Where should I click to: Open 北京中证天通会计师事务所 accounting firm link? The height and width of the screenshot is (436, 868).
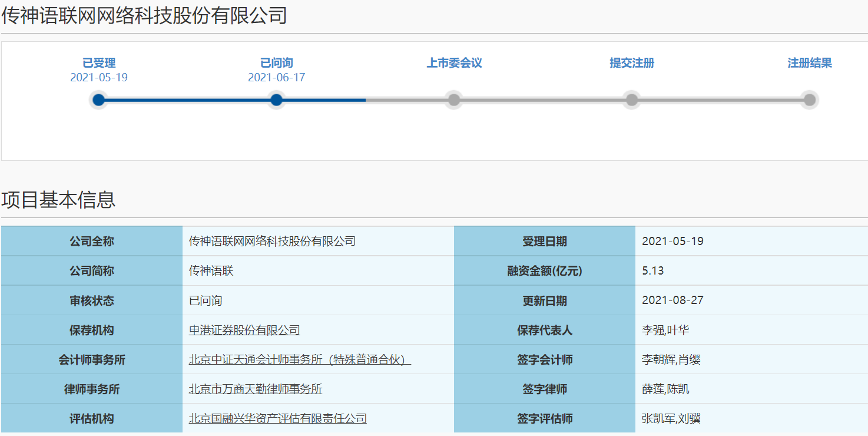pos(300,359)
